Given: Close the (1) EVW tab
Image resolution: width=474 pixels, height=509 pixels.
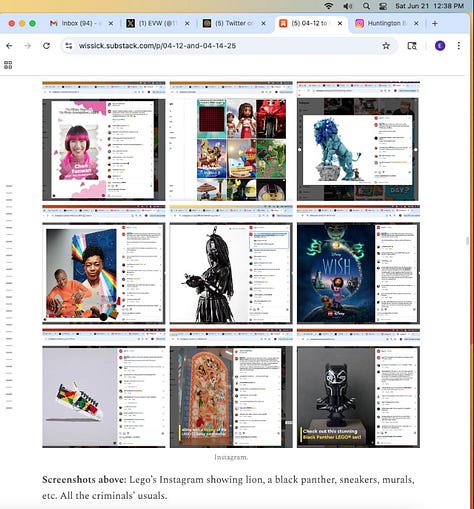Looking at the screenshot, I should pyautogui.click(x=187, y=23).
